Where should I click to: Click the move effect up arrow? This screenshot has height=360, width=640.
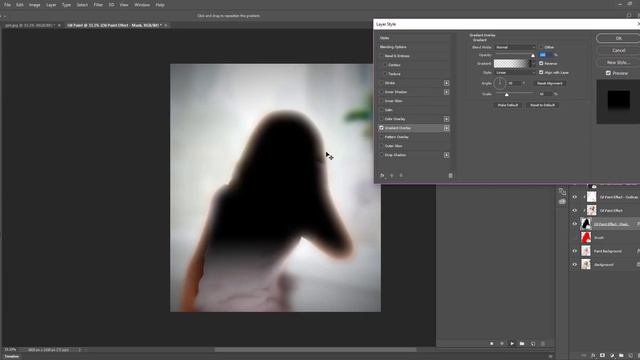pos(392,176)
